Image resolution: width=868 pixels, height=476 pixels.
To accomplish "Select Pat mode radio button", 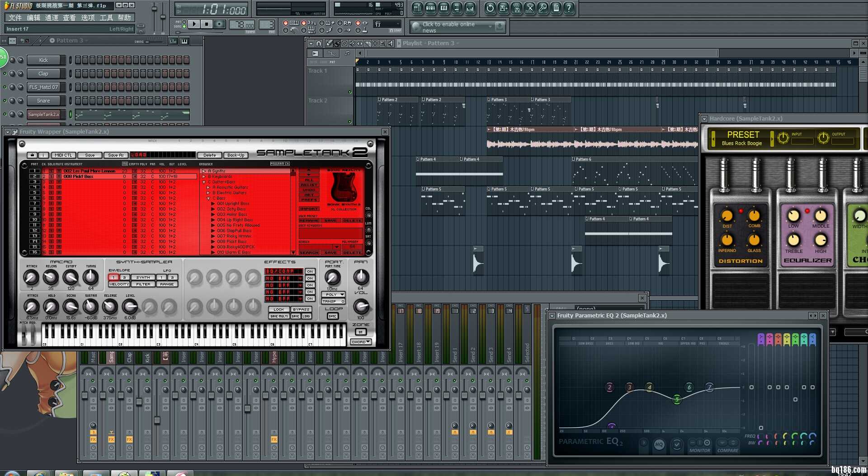I will (184, 22).
